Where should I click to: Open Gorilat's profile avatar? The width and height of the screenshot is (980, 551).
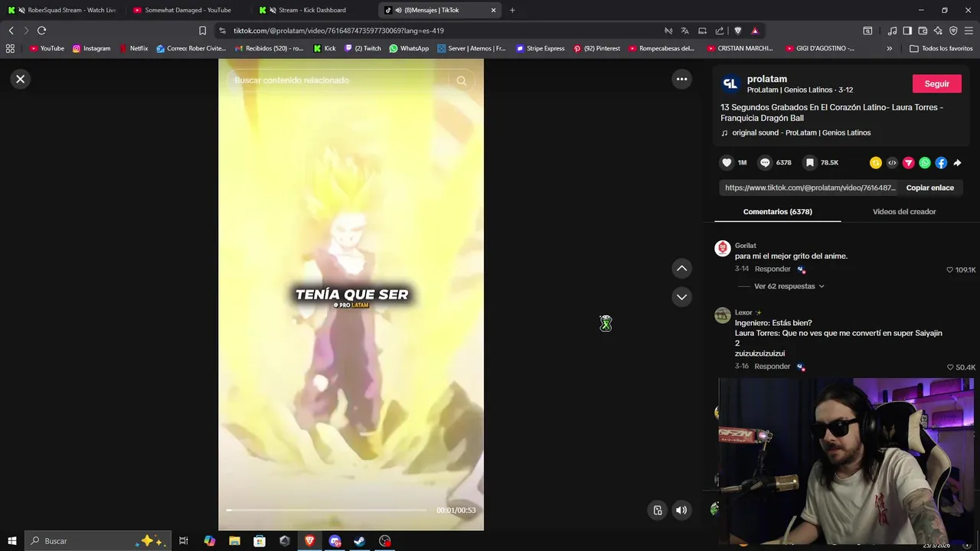(722, 248)
